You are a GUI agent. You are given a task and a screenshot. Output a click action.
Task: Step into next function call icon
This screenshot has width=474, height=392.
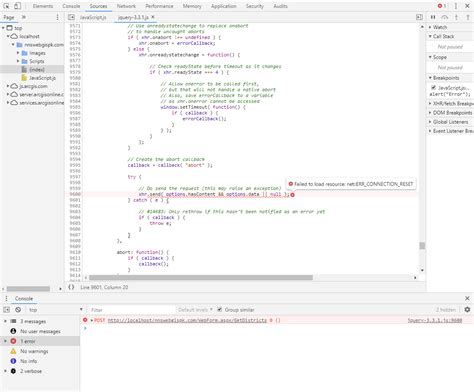click(x=456, y=17)
